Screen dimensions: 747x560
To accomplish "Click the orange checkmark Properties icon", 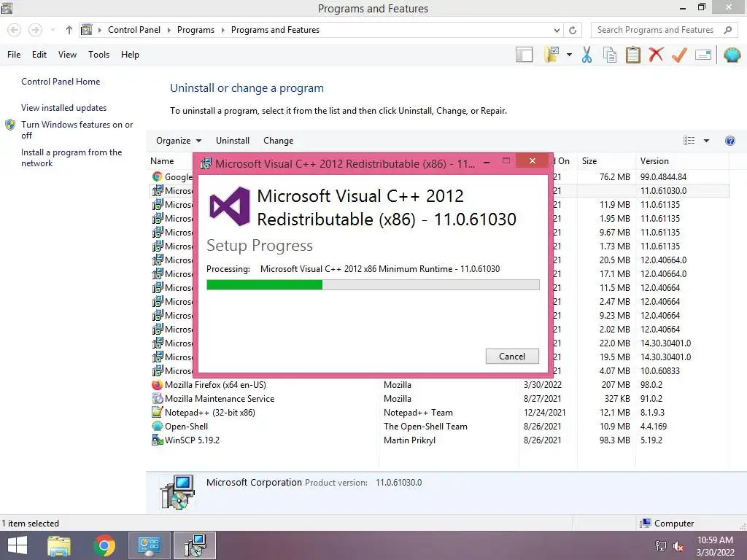I will click(x=679, y=55).
